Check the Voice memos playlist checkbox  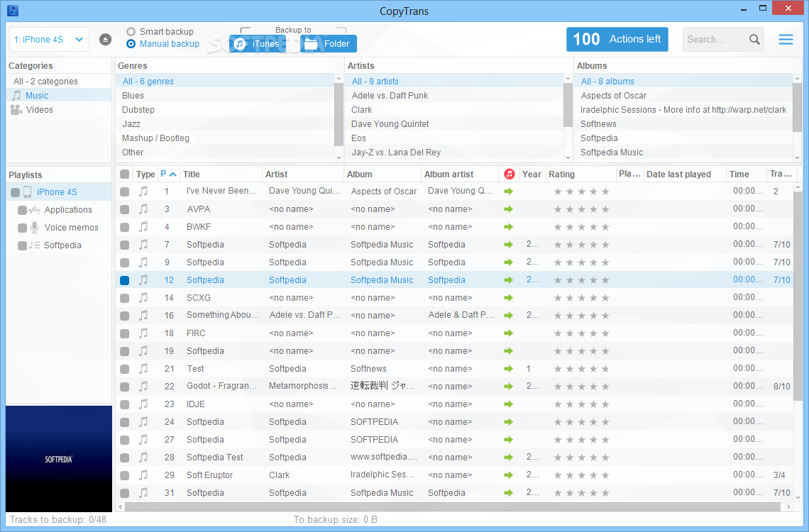22,228
